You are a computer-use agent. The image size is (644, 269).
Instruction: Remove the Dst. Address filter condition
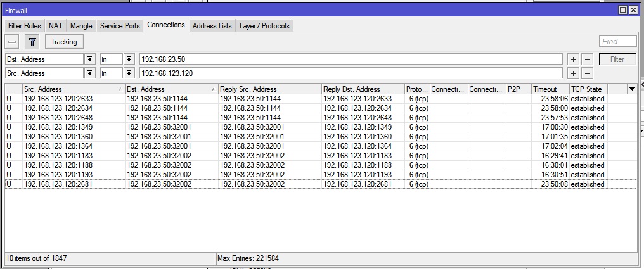click(x=588, y=59)
